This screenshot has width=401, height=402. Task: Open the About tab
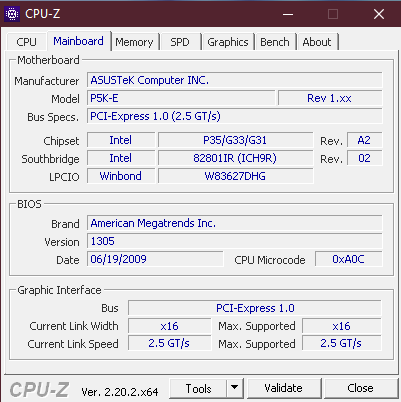(317, 42)
